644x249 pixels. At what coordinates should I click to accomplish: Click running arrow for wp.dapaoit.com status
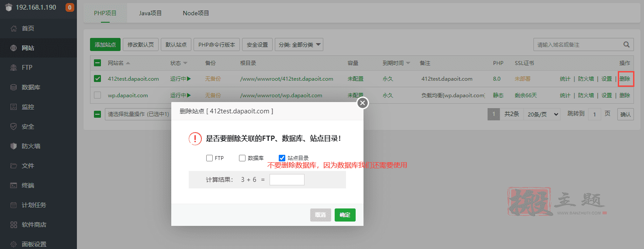[189, 95]
